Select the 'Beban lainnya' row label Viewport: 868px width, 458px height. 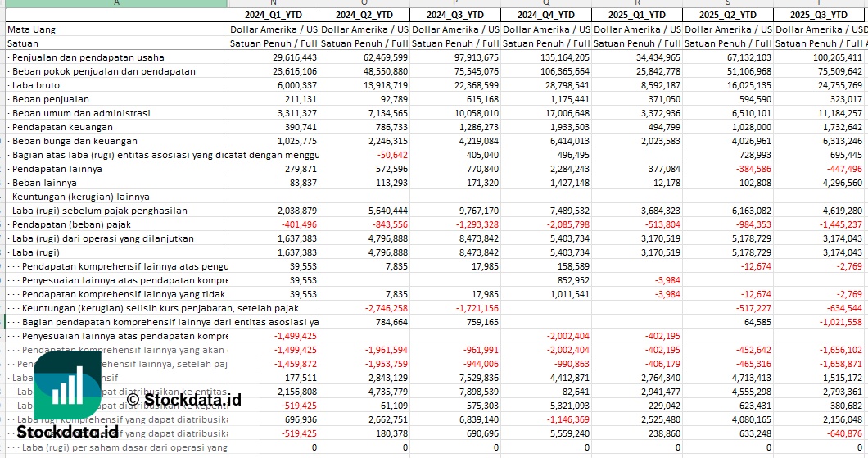pos(44,183)
